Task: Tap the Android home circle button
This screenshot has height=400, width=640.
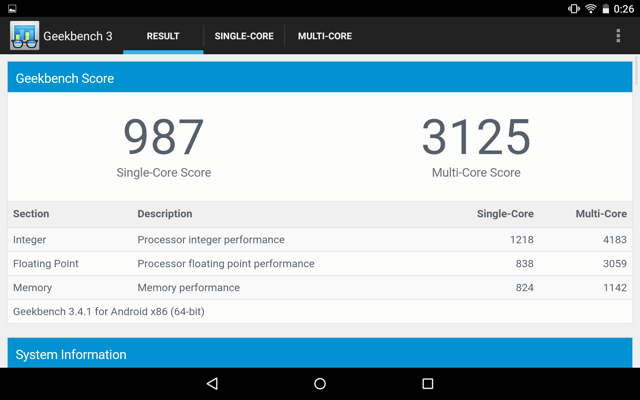Action: [320, 383]
